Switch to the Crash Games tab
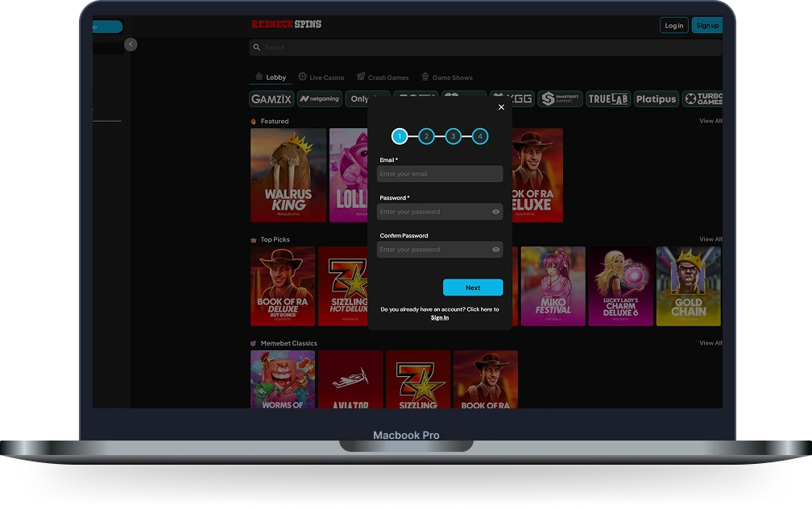 click(x=383, y=77)
